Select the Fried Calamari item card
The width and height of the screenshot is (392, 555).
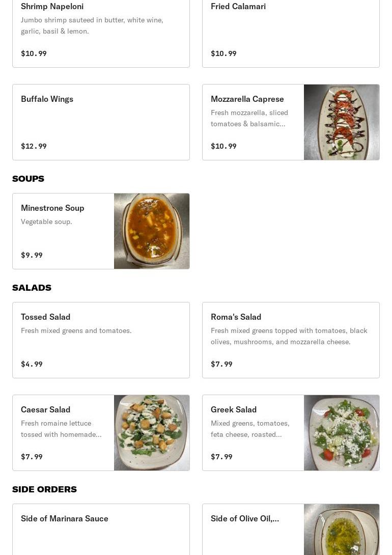coord(290,31)
